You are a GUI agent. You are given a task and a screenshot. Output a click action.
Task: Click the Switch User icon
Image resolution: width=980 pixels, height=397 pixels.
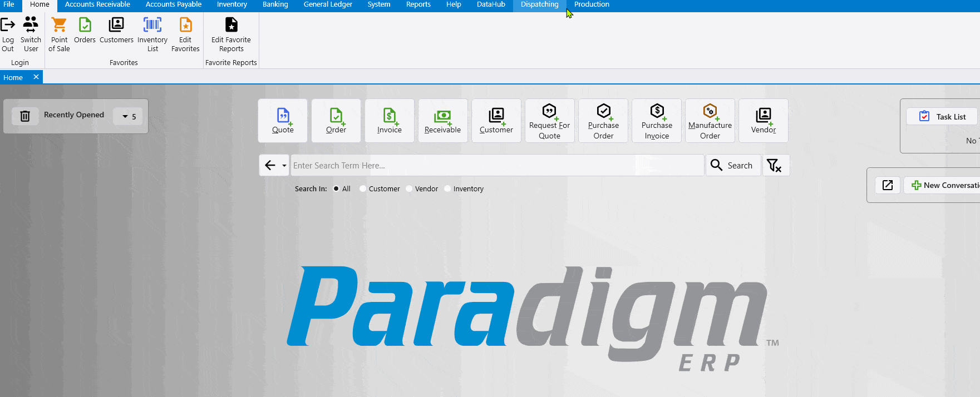tap(31, 25)
